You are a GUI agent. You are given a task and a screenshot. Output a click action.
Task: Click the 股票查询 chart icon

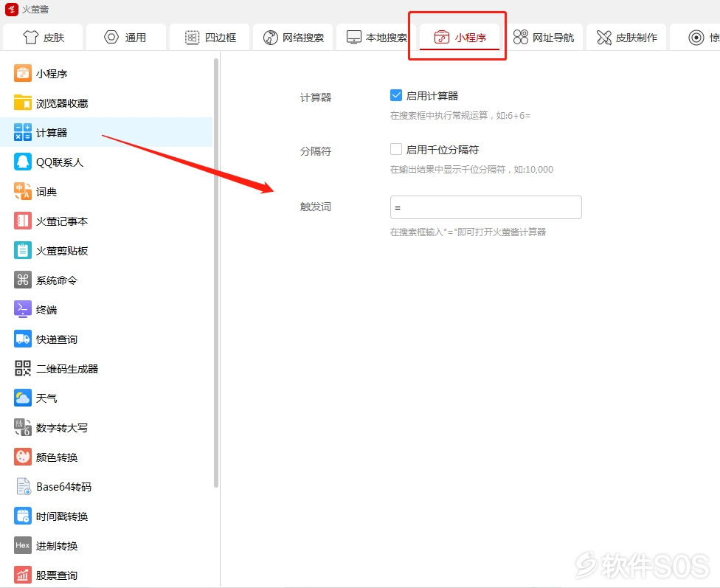pyautogui.click(x=22, y=575)
